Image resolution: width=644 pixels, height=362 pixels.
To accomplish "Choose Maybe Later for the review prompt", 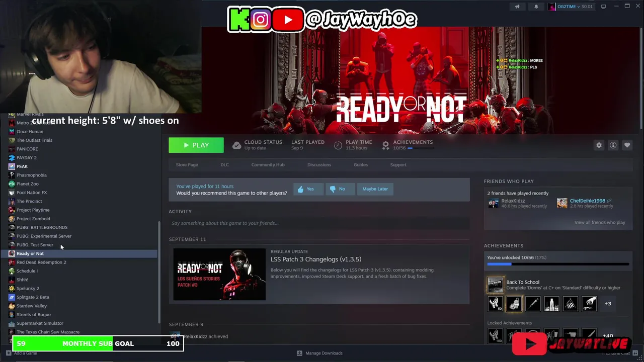I will (x=375, y=189).
